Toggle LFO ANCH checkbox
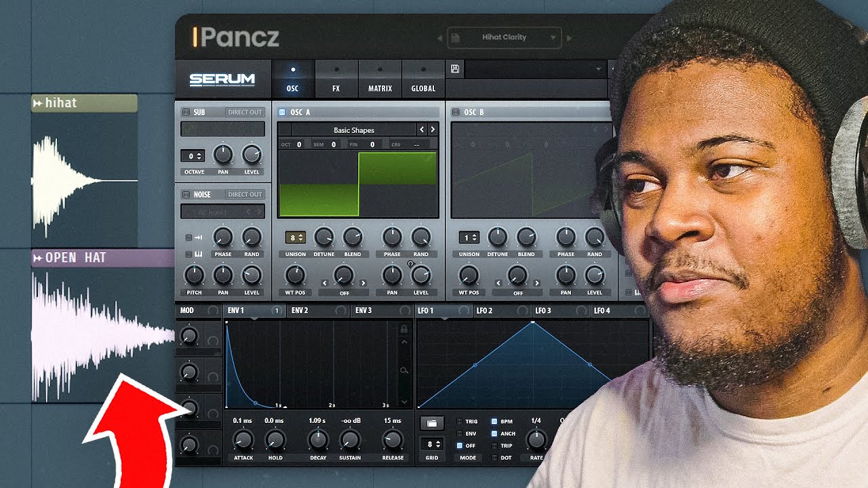This screenshot has width=868, height=488. click(494, 434)
